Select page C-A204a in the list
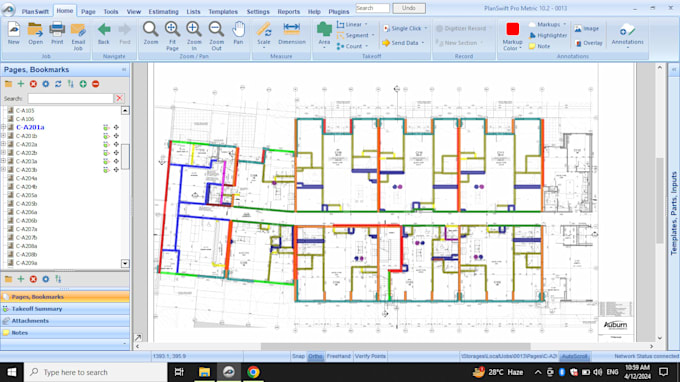 26,178
